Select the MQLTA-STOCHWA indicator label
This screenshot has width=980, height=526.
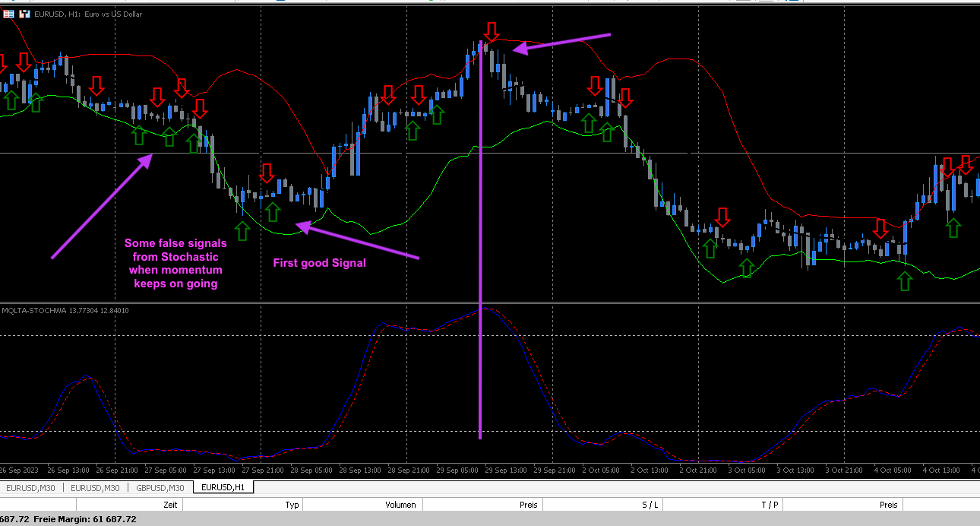tap(65, 310)
